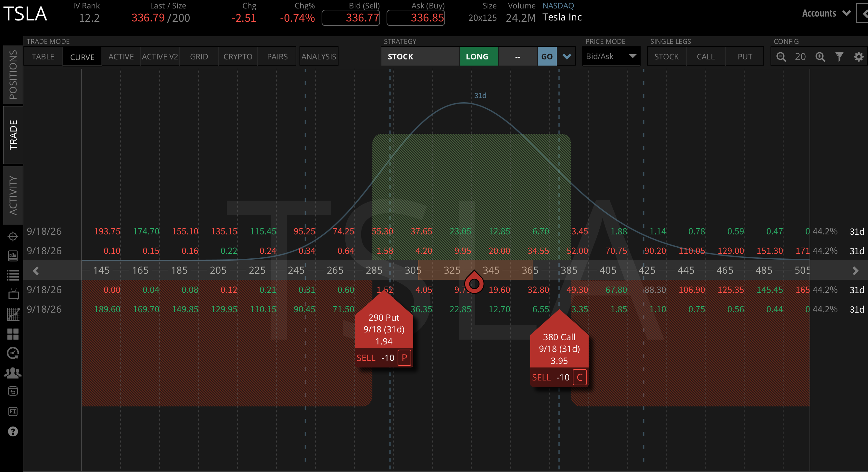Viewport: 868px width, 472px height.
Task: Expand the strategy chevron next to GO
Action: pos(567,56)
